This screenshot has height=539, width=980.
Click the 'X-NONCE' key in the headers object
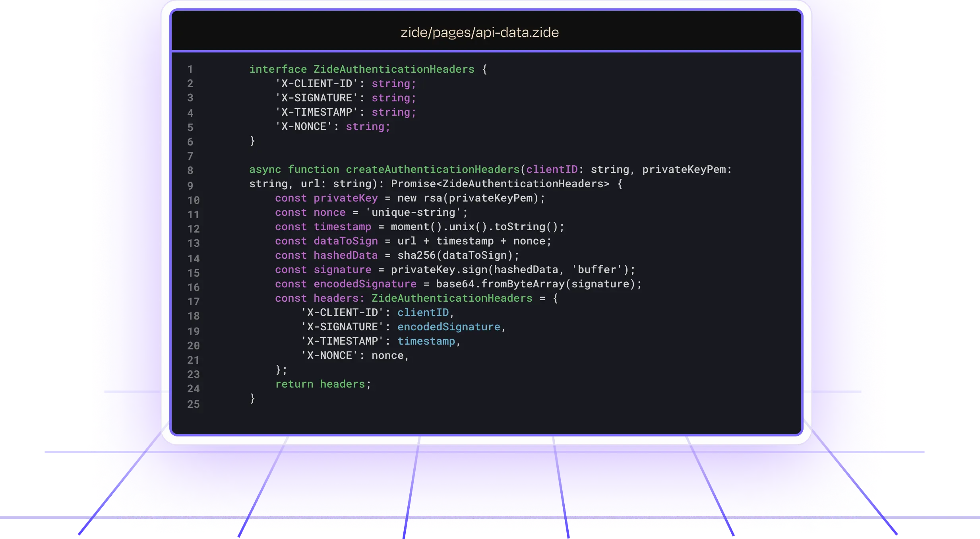329,355
